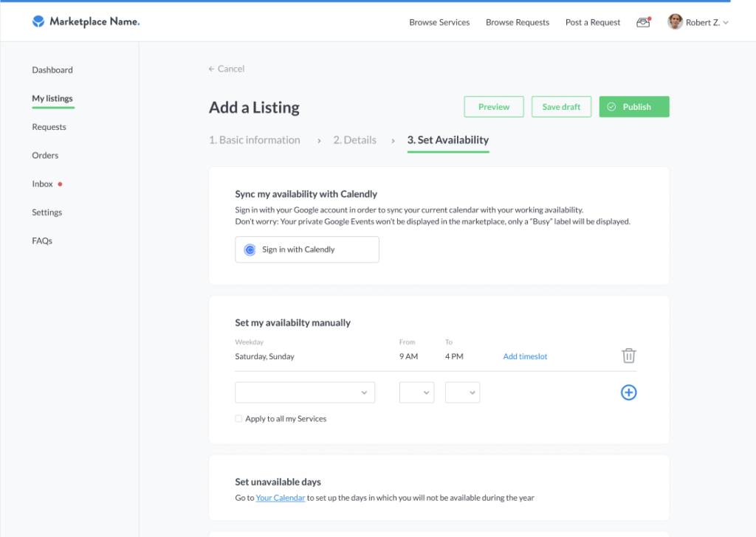Switch to 2. Details step

point(355,139)
